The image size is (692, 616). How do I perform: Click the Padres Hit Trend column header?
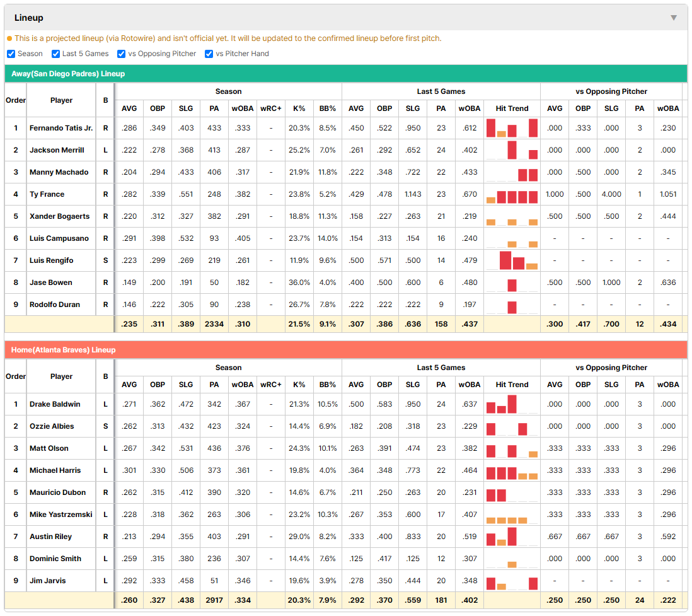pyautogui.click(x=512, y=108)
